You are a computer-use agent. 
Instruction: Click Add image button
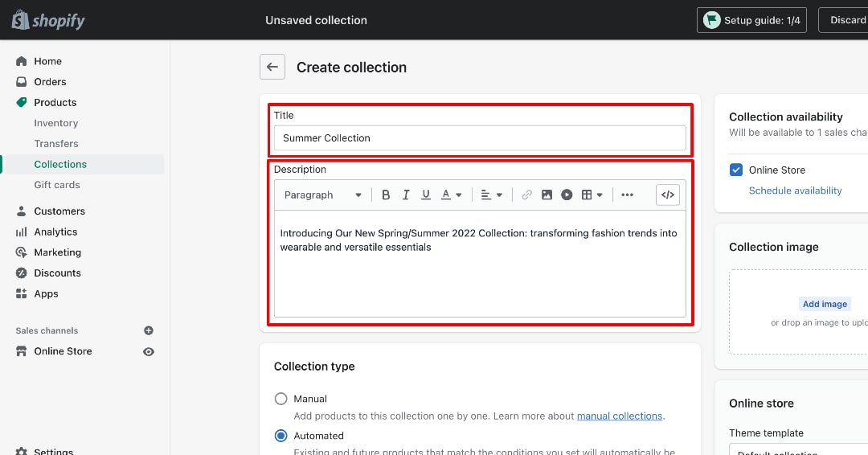click(825, 304)
